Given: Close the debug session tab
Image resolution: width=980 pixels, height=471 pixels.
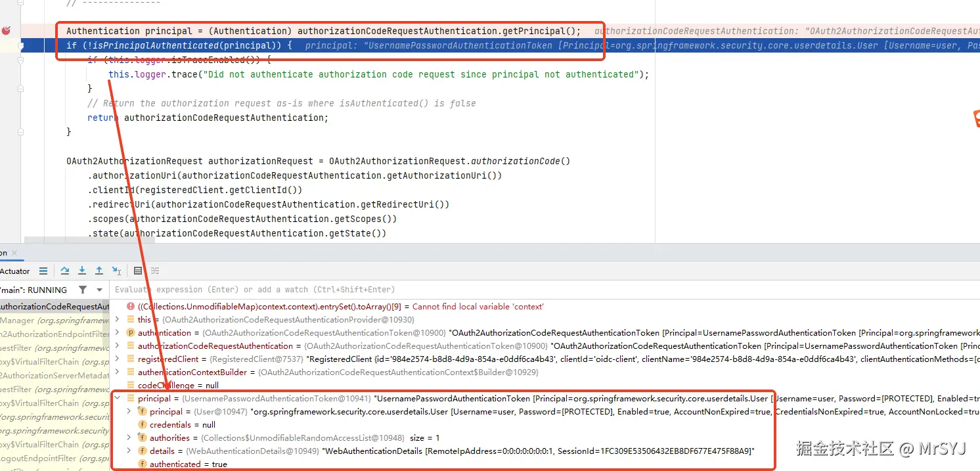Looking at the screenshot, I should (14, 253).
